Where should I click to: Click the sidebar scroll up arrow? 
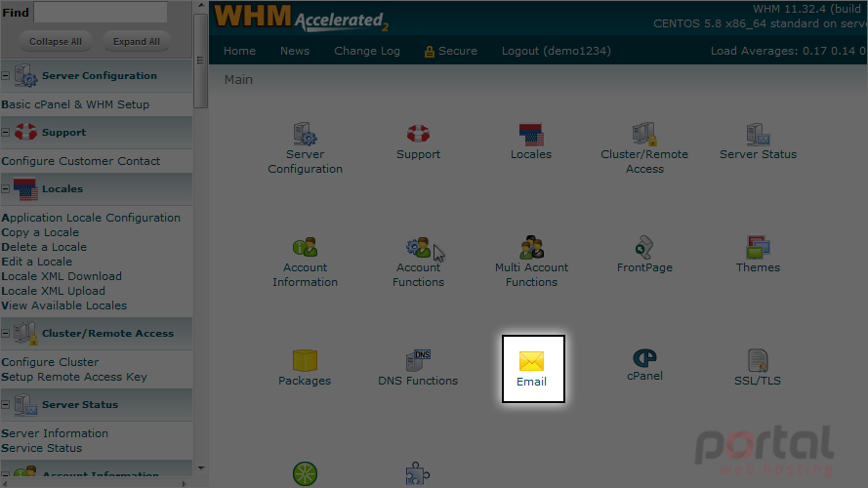201,6
